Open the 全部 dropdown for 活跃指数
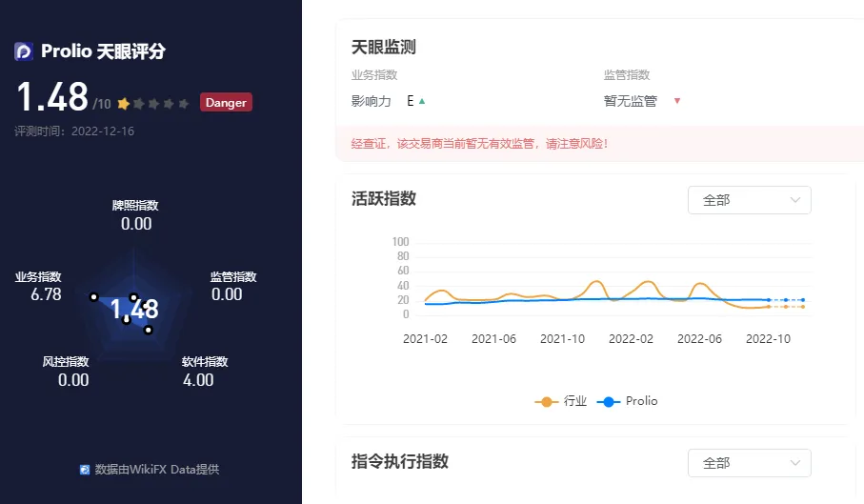 [x=750, y=200]
